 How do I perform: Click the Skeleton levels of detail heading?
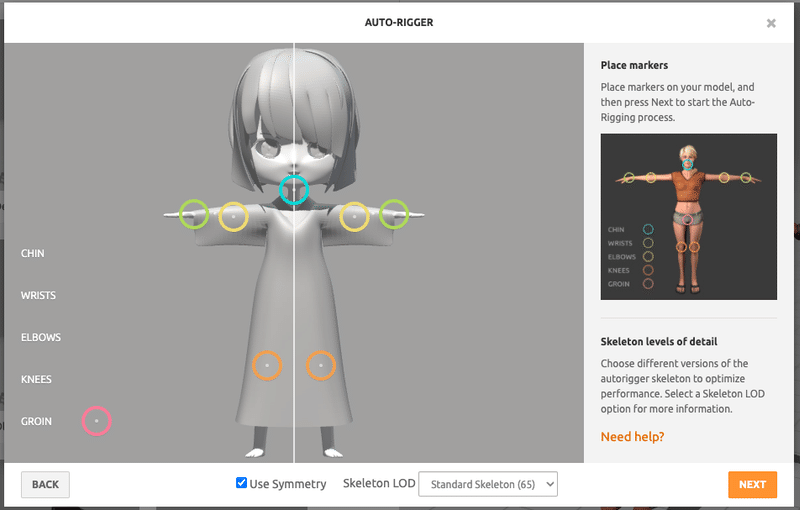[x=659, y=342]
